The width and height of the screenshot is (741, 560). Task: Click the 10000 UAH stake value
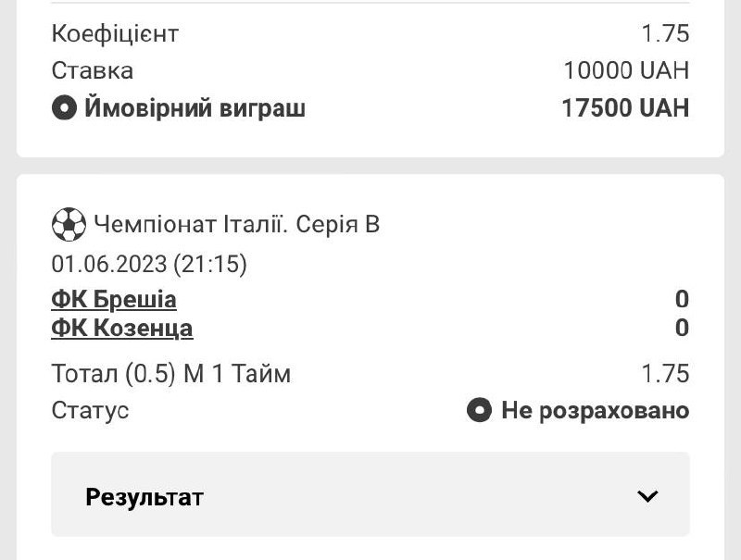pos(626,71)
